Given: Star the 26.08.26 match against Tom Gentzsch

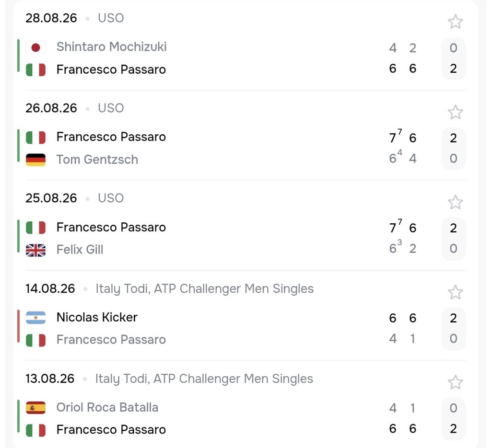Looking at the screenshot, I should [455, 112].
